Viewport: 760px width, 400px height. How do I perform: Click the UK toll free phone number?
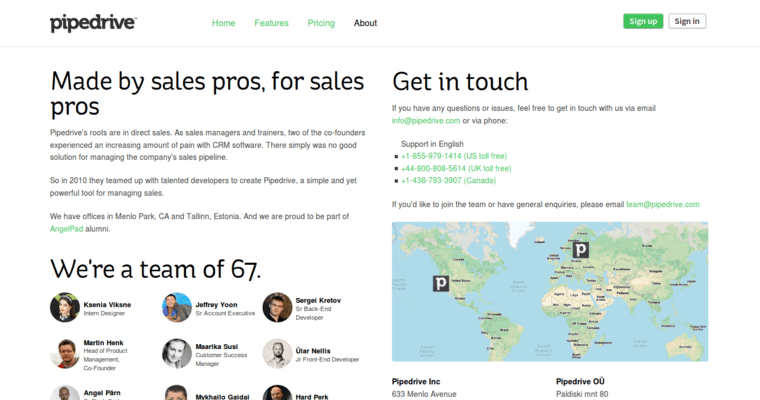455,168
